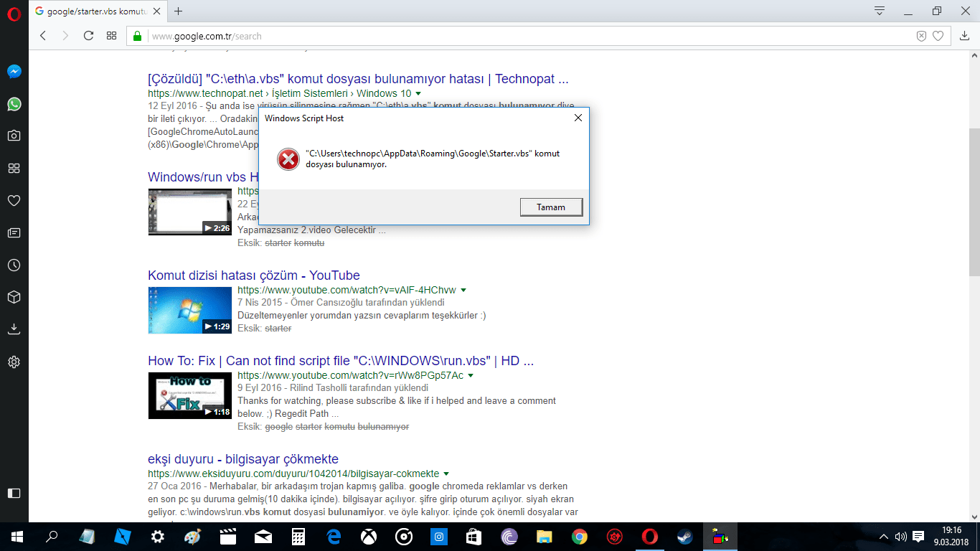Open 'Komut dizisi hatası çözüm - YouTube'

coord(254,275)
